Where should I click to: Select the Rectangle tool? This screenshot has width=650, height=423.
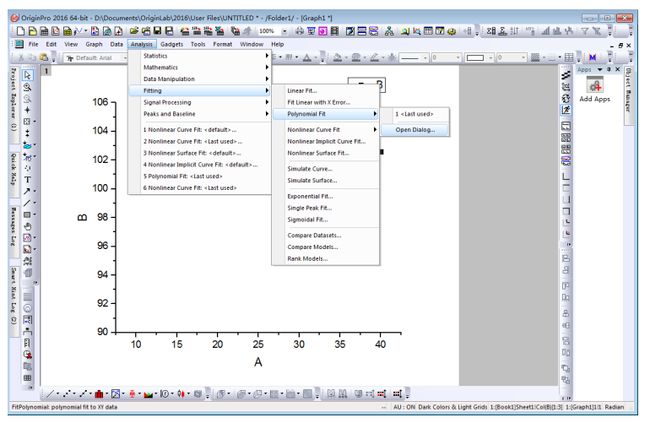click(27, 215)
